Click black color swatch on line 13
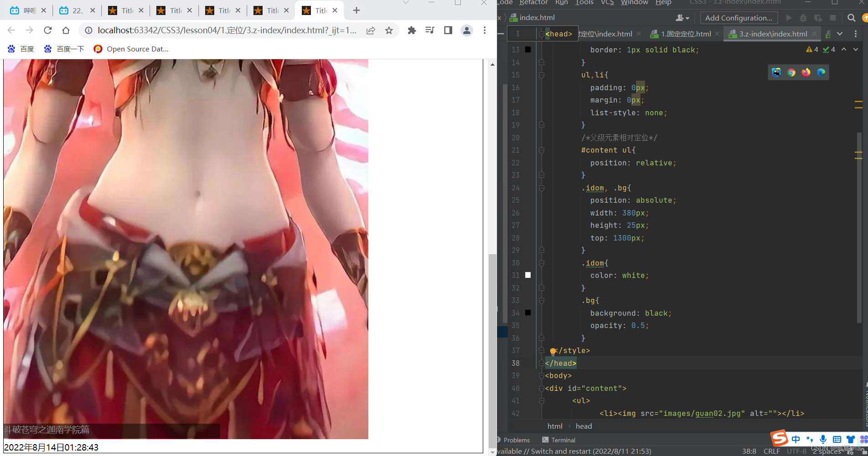 (528, 50)
